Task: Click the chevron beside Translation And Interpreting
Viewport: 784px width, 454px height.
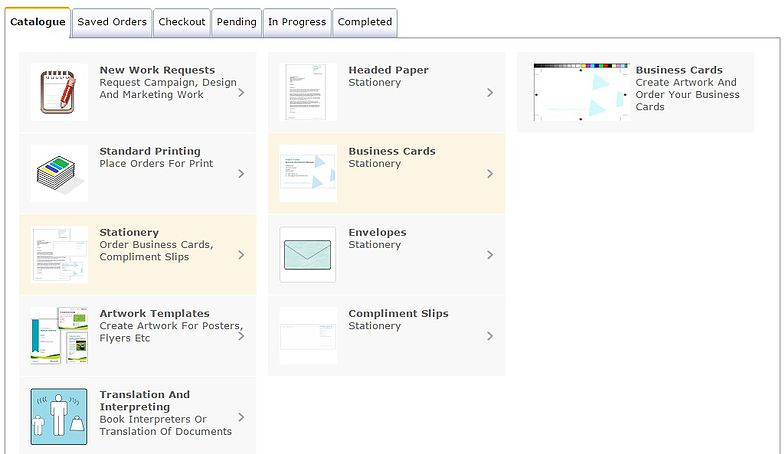Action: pos(241,417)
